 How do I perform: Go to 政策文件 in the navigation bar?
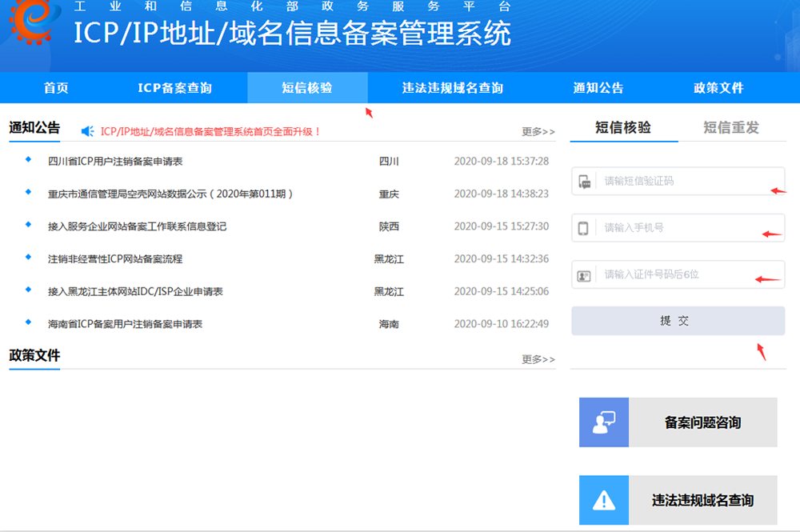[x=718, y=88]
